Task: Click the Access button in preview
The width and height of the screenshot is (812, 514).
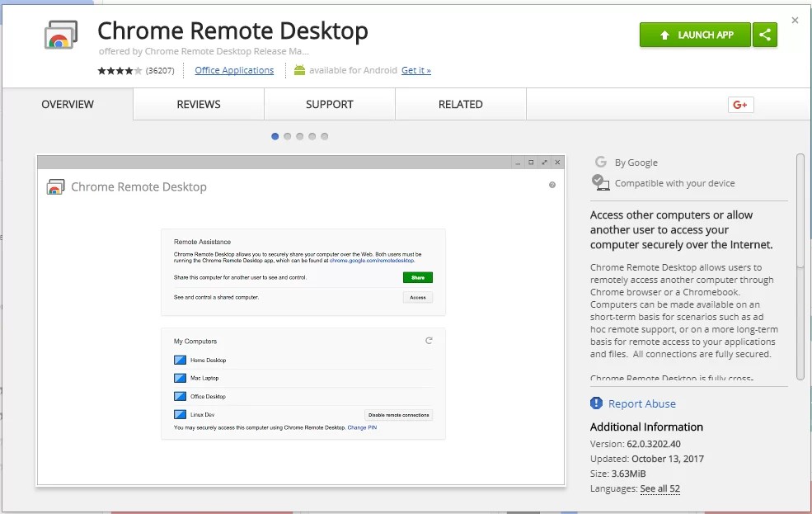Action: [417, 297]
